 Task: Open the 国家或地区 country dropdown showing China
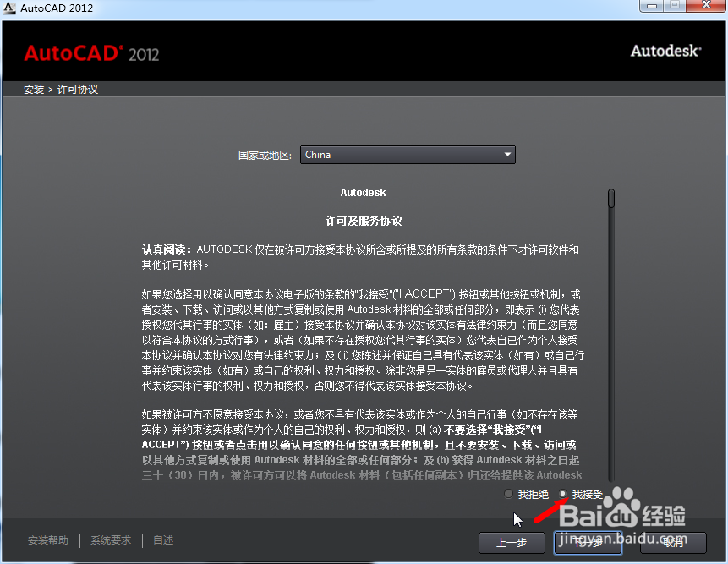[x=408, y=155]
